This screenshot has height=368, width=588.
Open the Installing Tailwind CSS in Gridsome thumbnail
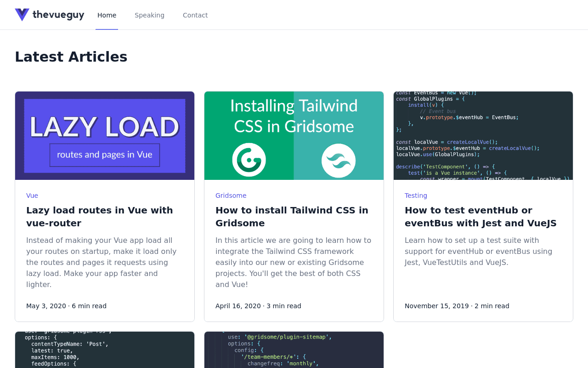coord(294,136)
